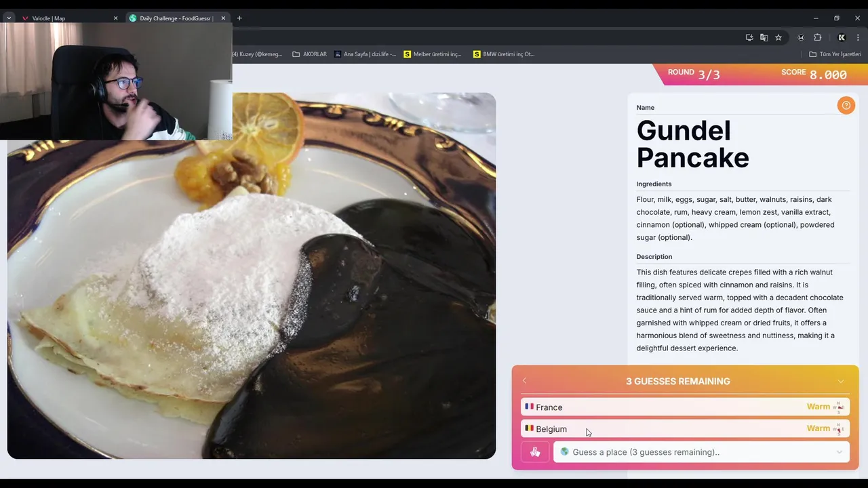Click the 'Ingredients' heading
868x488 pixels.
(654, 184)
